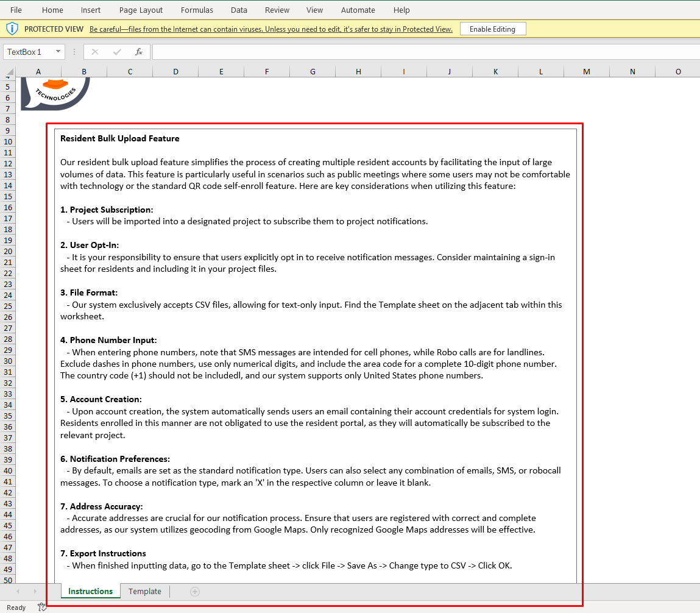The width and height of the screenshot is (700, 613).
Task: Open the File menu
Action: tap(16, 10)
